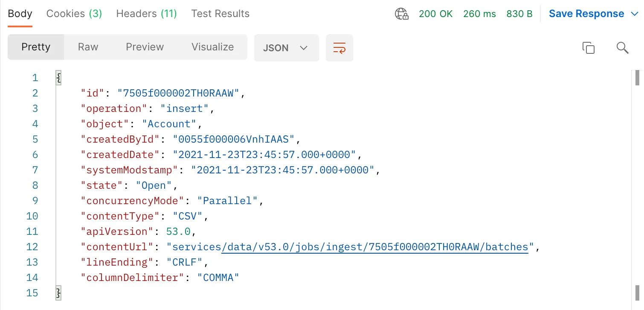Open the Test Results tab
Screen dimensions: 644x310
click(220, 14)
